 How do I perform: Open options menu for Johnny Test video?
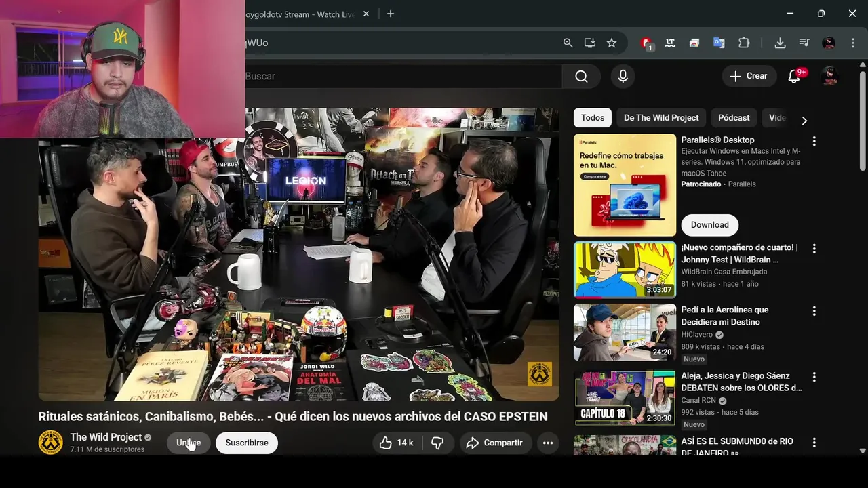pyautogui.click(x=814, y=249)
